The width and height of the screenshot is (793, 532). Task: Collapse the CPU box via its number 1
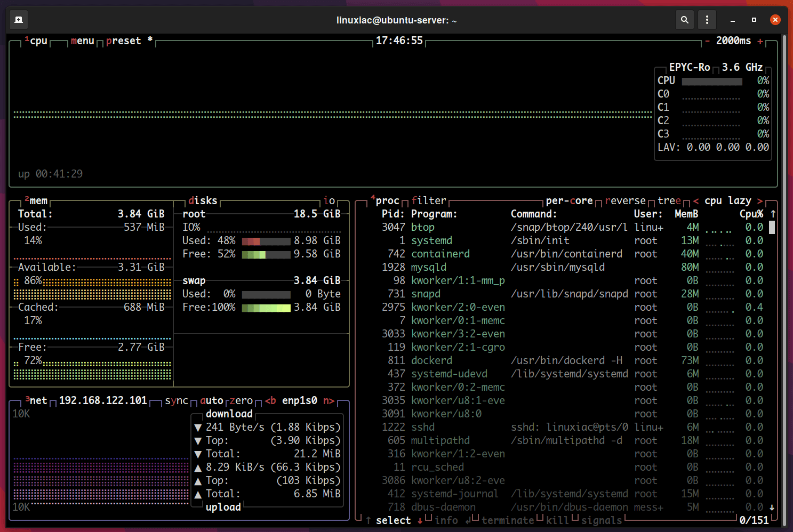pyautogui.click(x=26, y=37)
